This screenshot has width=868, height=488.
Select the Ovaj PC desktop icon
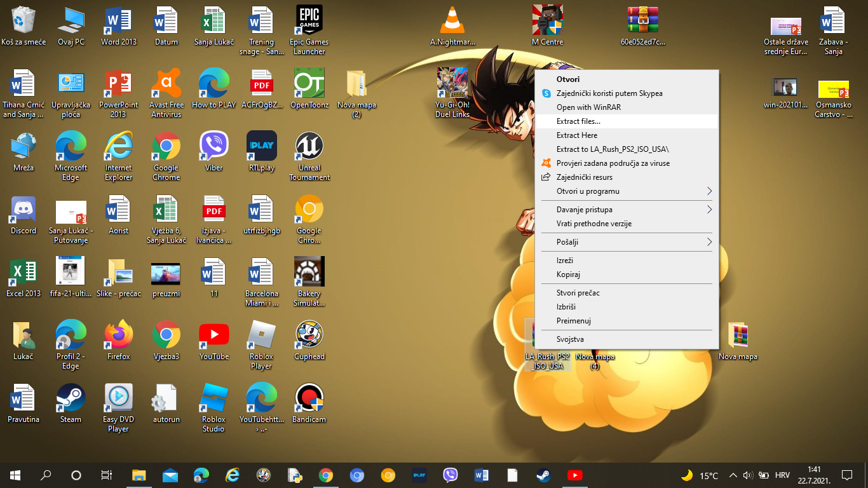point(71,27)
